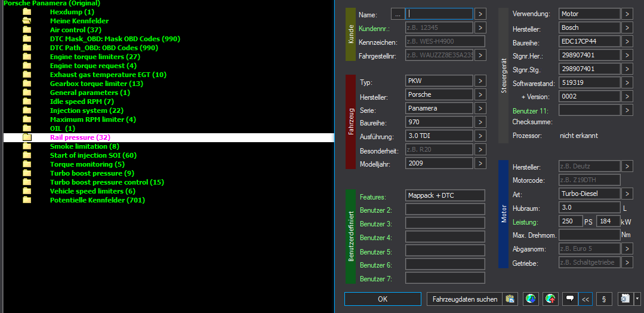The width and height of the screenshot is (644, 313).
Task: Open the > arrow next to Kundennr. field
Action: [480, 27]
